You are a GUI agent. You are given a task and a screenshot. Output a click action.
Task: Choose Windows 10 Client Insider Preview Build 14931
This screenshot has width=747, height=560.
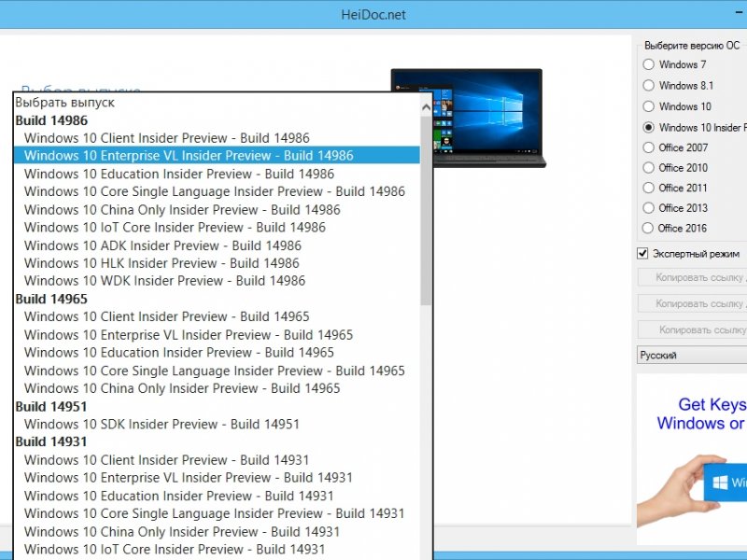[x=217, y=460]
